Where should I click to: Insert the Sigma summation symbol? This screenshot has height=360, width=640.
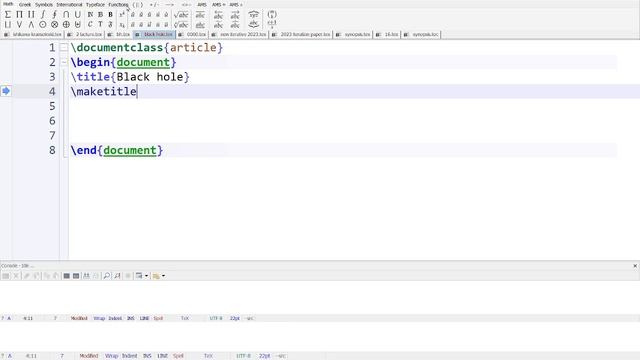tap(8, 15)
